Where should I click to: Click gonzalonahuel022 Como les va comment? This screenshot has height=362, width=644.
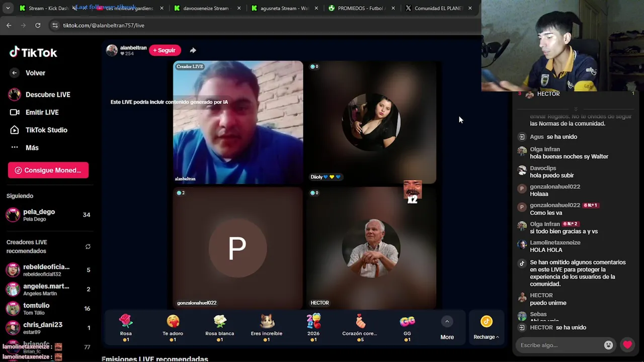click(546, 213)
